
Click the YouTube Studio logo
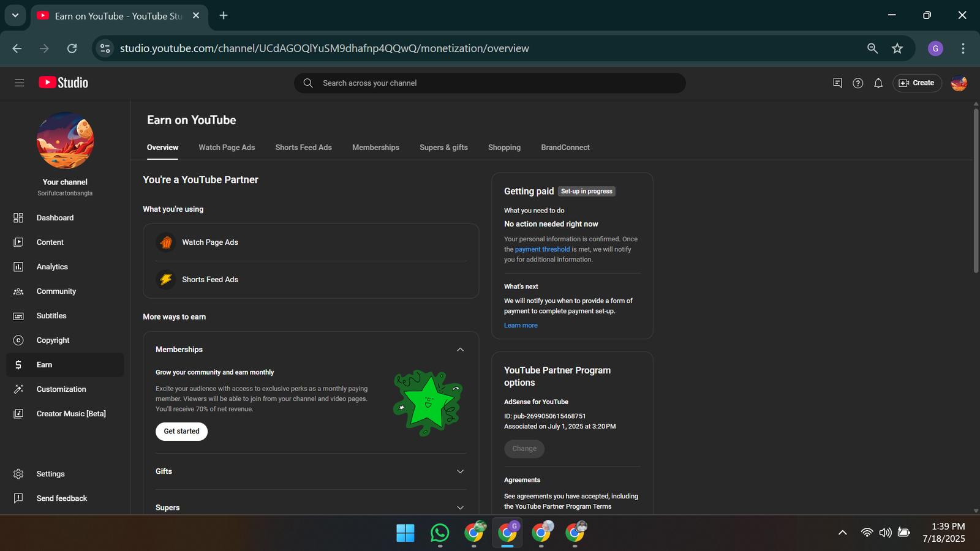coord(64,83)
